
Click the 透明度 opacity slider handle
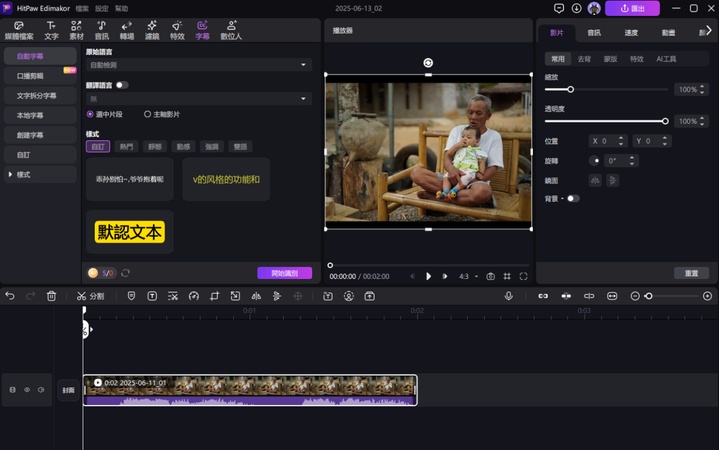[x=665, y=122]
